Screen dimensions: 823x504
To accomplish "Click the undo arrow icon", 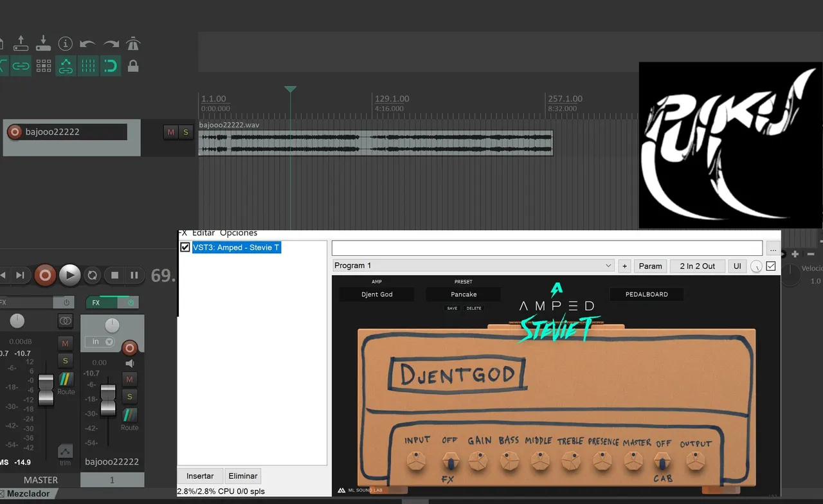I will coord(87,44).
